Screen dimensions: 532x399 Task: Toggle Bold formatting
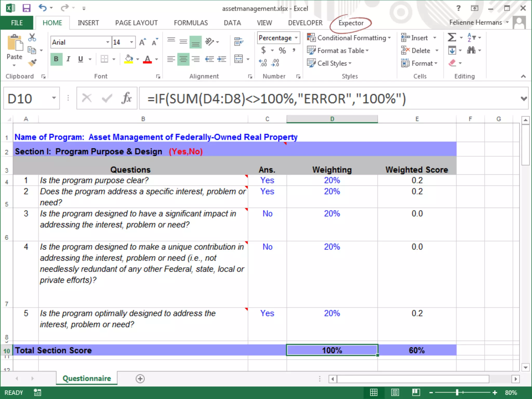tap(56, 59)
